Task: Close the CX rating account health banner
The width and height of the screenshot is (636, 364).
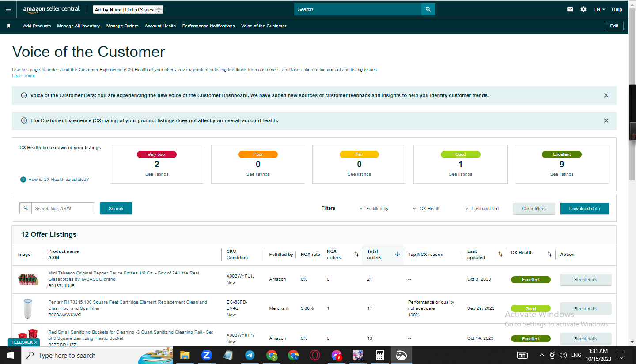Action: (606, 120)
